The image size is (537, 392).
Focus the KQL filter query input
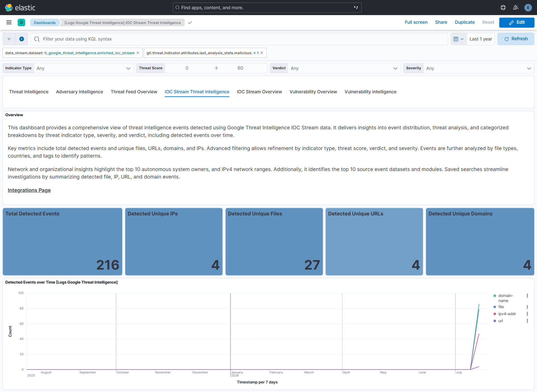(239, 39)
